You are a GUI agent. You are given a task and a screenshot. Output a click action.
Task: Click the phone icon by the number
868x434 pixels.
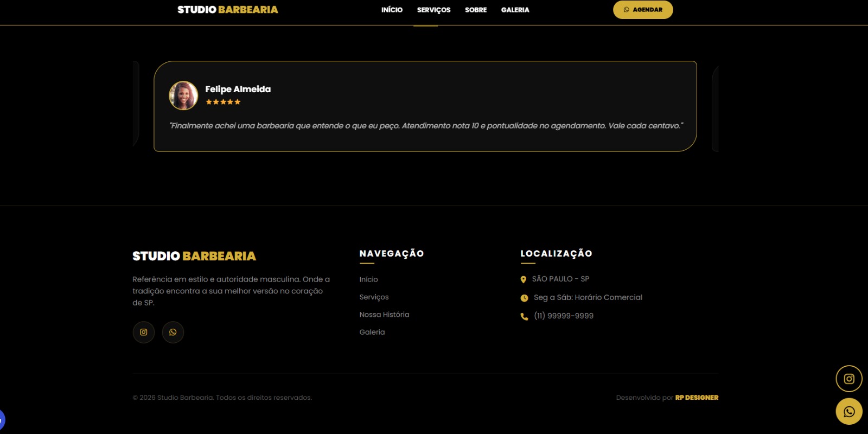524,316
